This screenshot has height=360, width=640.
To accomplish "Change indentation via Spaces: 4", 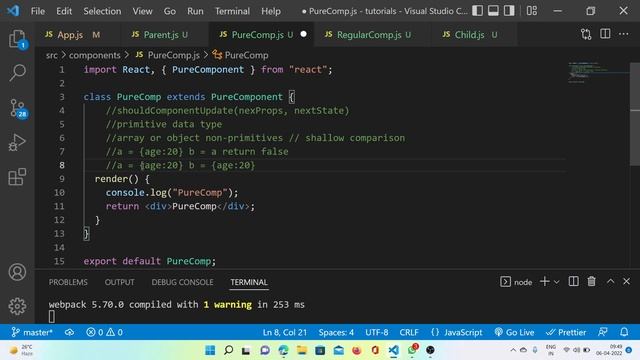I will 336,332.
